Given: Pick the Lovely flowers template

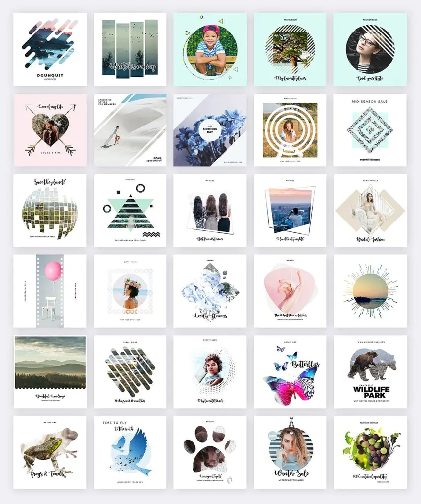Looking at the screenshot, I should tap(210, 291).
